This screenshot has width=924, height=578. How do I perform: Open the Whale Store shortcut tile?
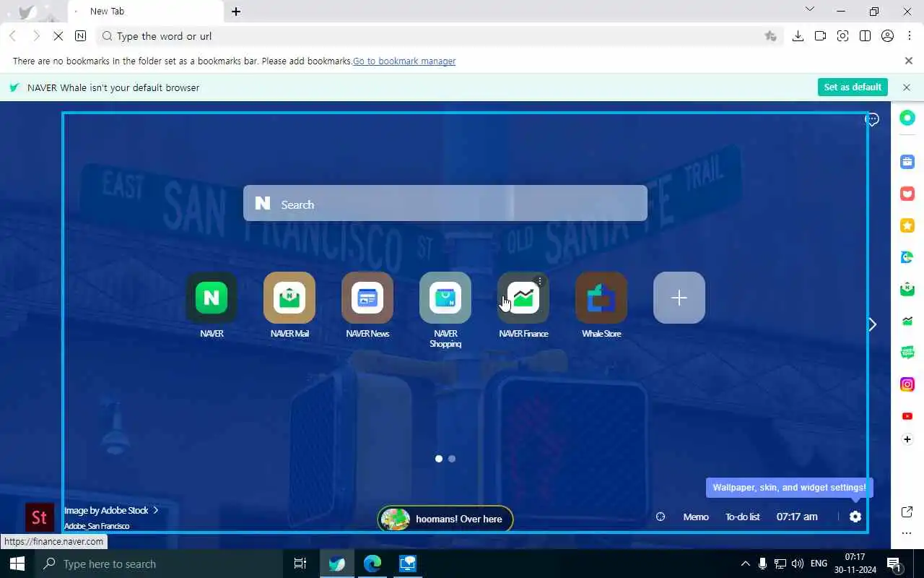[x=601, y=298]
